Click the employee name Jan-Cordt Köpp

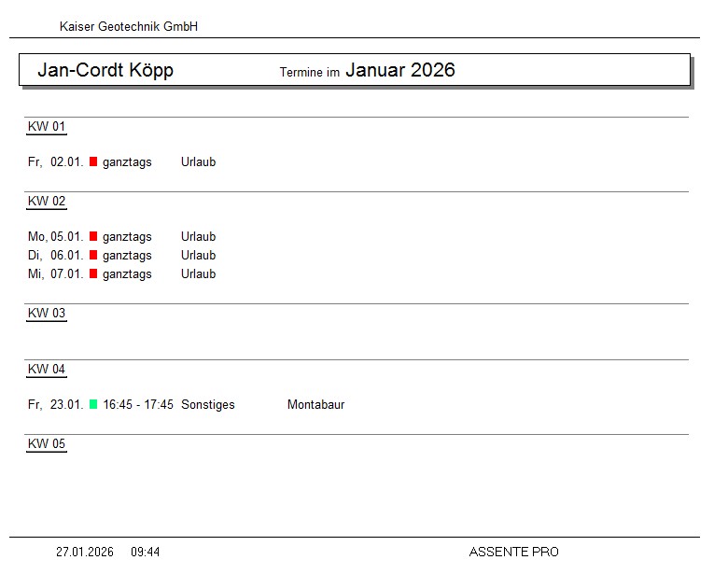coord(105,71)
